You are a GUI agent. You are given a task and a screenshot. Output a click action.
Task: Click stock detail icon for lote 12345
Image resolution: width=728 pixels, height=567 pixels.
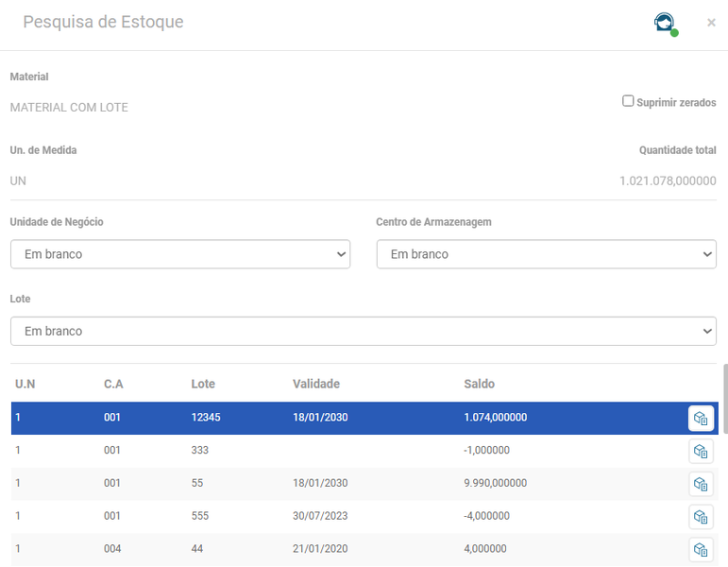pos(701,419)
